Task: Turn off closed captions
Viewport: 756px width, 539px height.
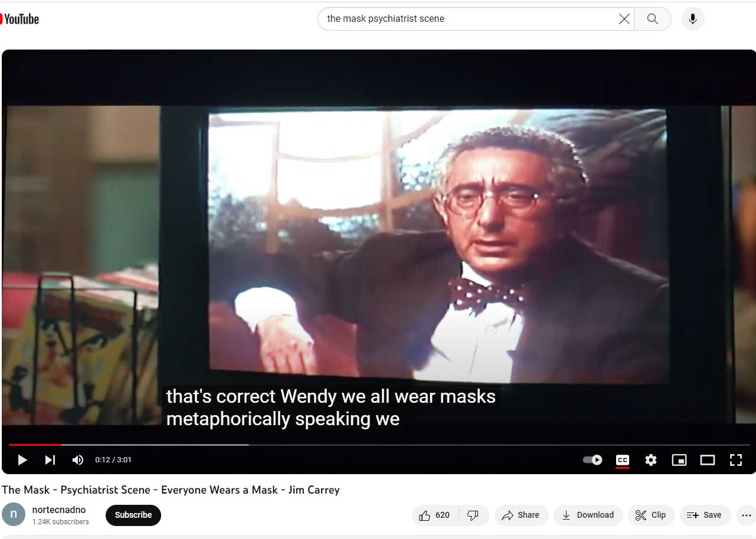Action: coord(622,460)
